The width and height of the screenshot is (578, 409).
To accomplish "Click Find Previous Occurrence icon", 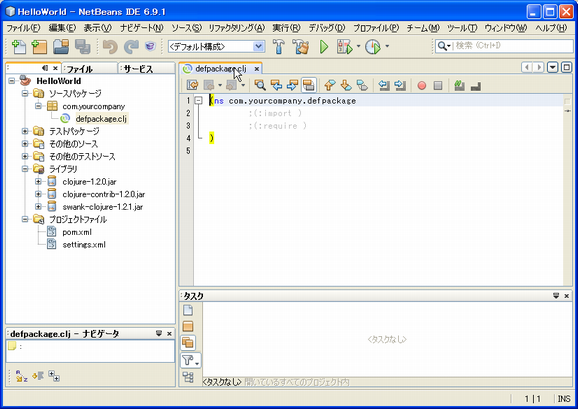I will [276, 85].
